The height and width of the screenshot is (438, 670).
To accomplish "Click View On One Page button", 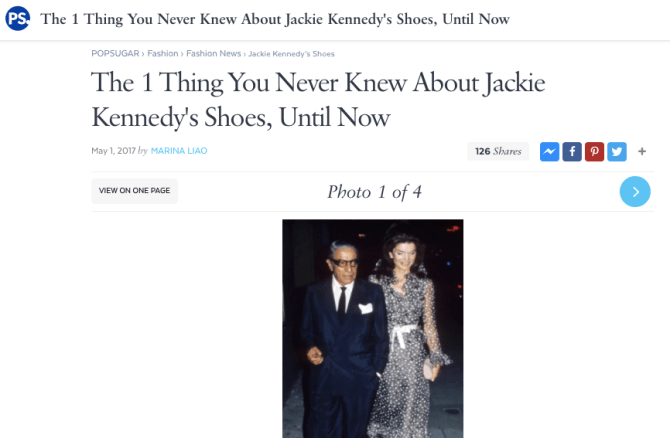I will pos(135,191).
